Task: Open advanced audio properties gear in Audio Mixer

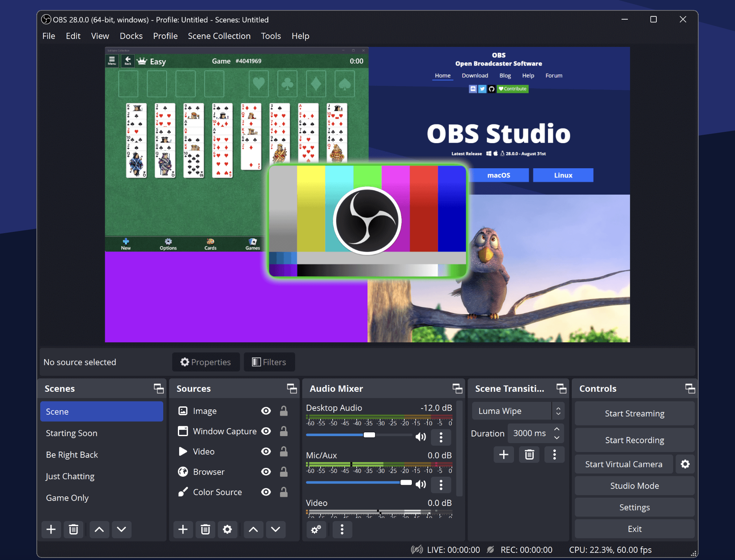Action: coord(316,529)
